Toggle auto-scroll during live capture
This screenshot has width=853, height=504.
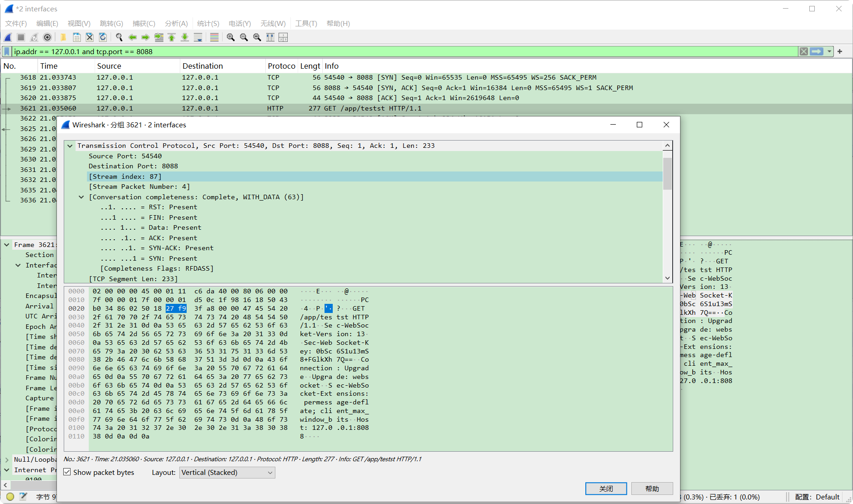pos(198,37)
